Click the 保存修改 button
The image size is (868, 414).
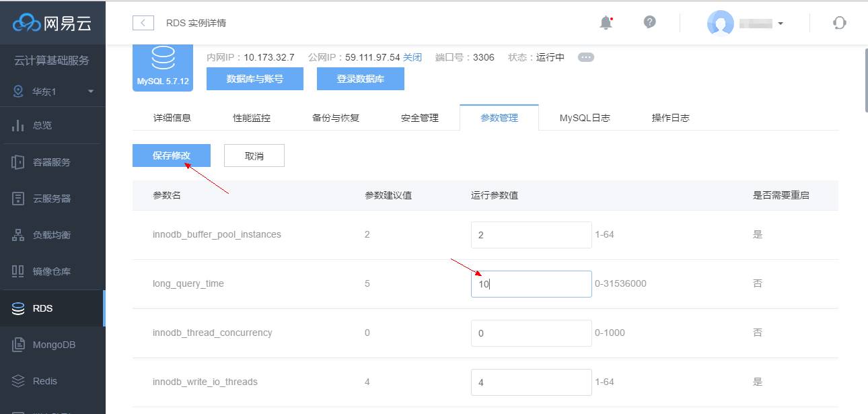[171, 155]
